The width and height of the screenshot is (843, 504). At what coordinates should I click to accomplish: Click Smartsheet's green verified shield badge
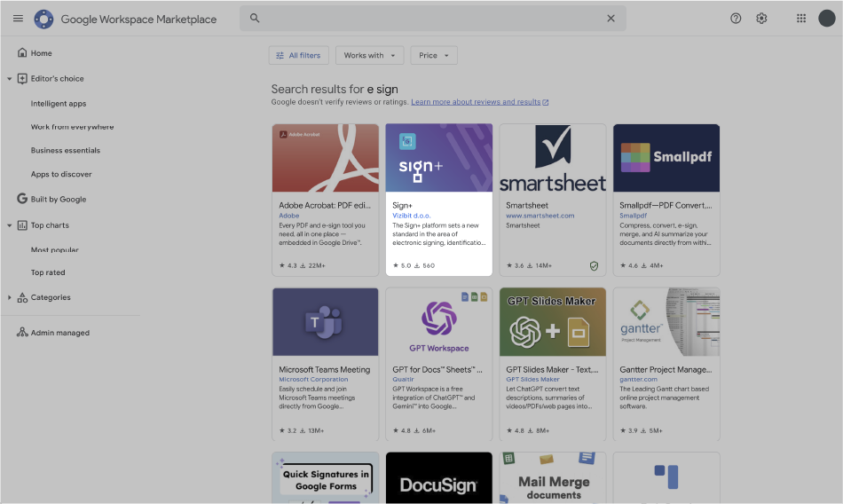click(x=594, y=265)
